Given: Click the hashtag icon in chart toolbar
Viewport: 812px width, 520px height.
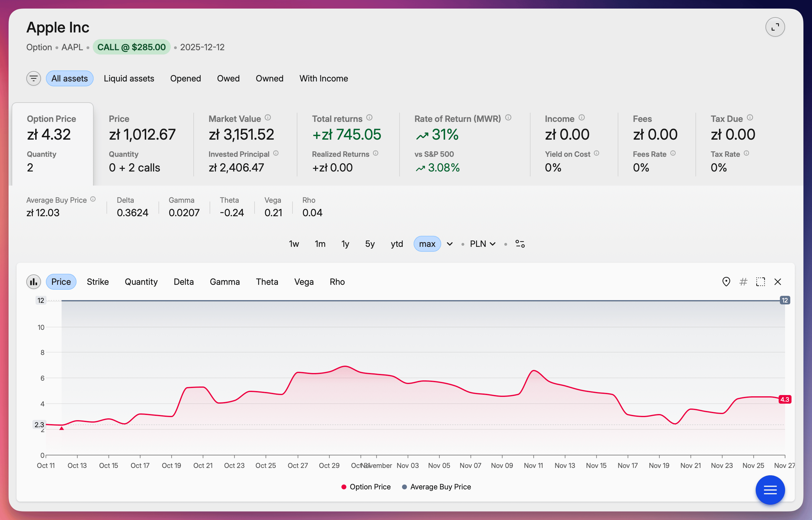Looking at the screenshot, I should pyautogui.click(x=743, y=282).
